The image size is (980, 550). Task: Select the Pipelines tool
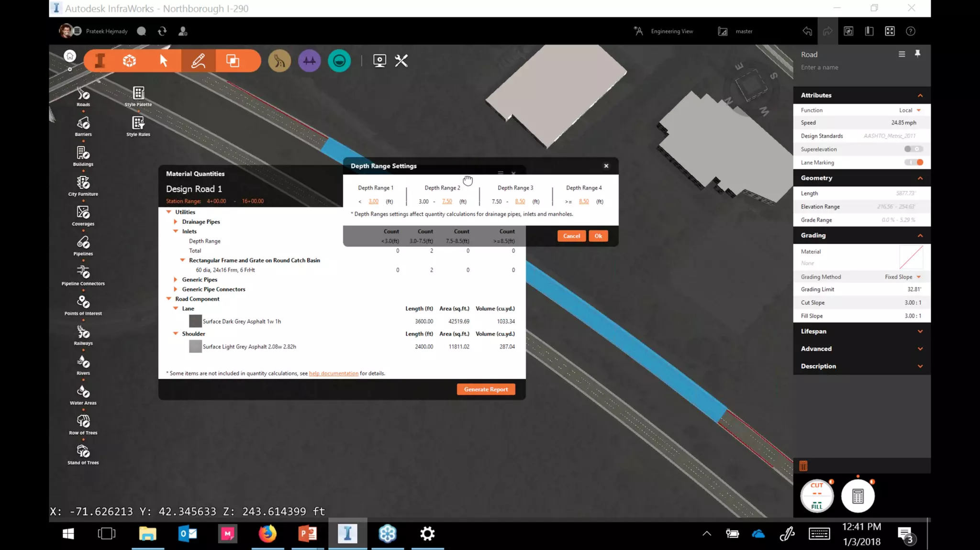tap(83, 246)
